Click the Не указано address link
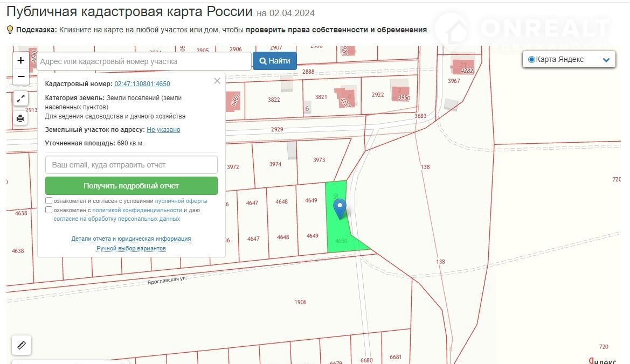630x364 pixels. [163, 130]
